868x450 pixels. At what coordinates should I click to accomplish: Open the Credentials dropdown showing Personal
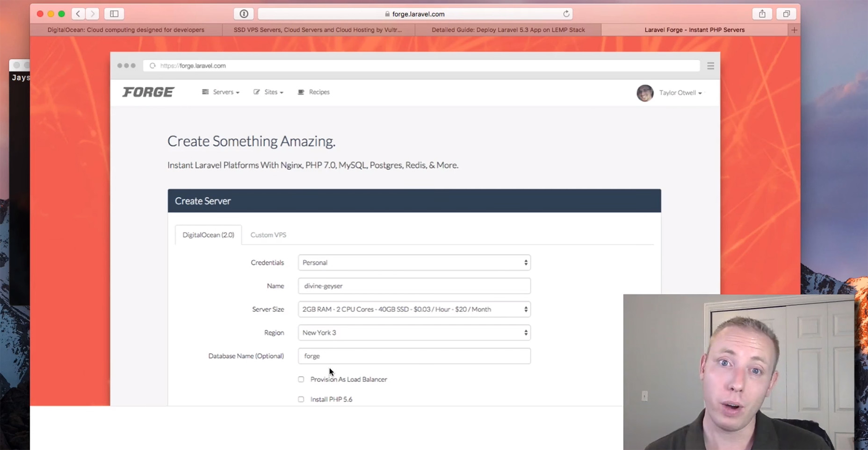point(414,263)
